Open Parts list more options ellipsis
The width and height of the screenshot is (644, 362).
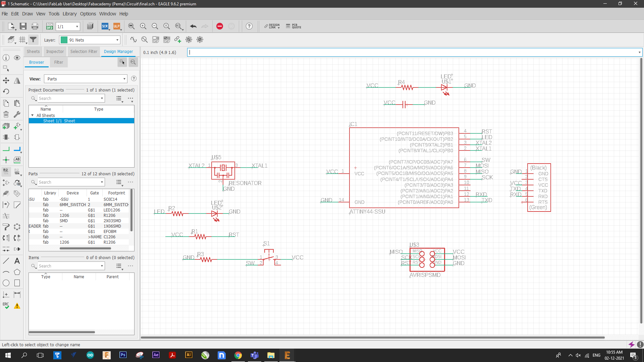(x=130, y=182)
